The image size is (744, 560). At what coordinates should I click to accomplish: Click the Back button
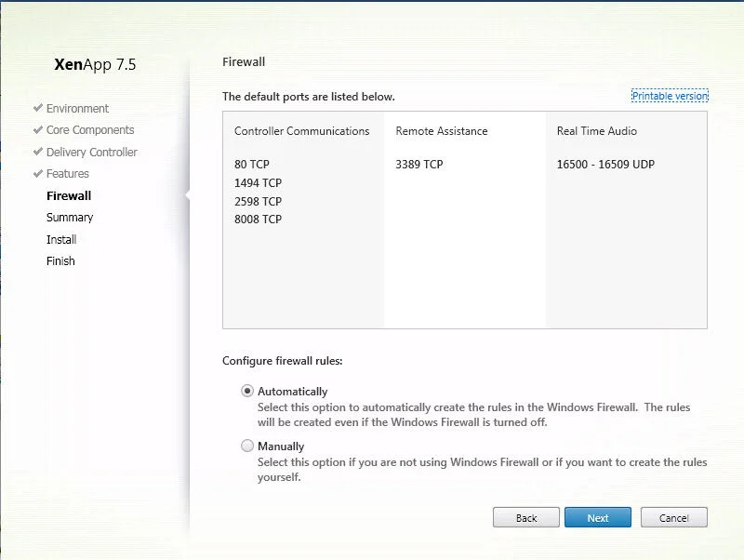point(525,517)
